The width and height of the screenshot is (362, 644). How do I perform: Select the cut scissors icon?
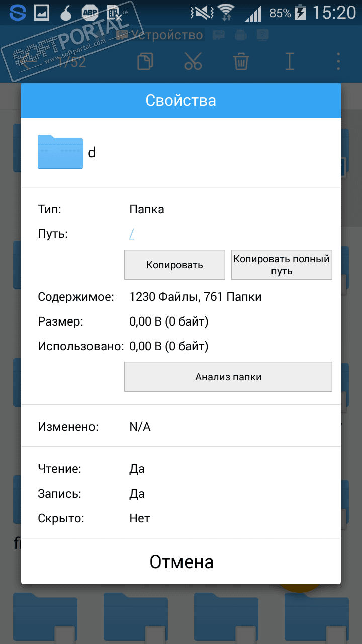(193, 62)
